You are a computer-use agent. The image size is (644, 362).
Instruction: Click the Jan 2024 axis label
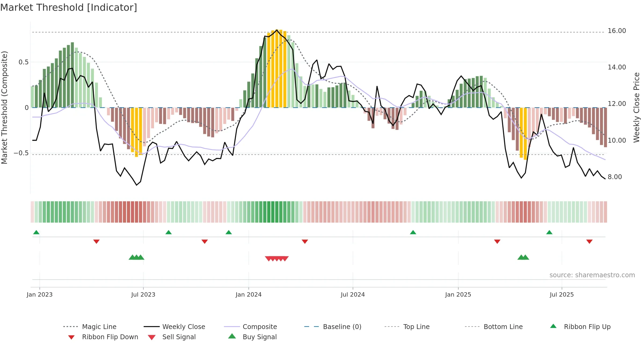248,294
